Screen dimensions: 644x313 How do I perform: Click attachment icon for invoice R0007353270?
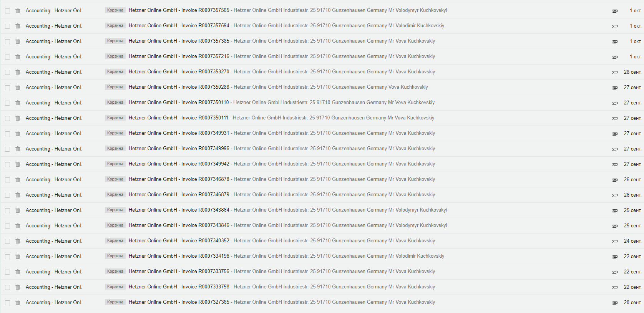pos(614,73)
